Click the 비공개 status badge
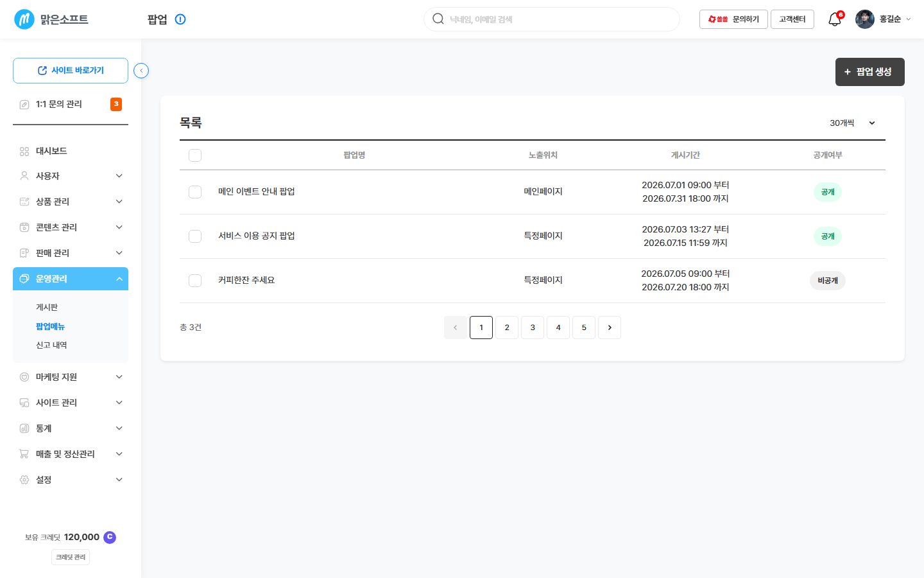Viewport: 924px width, 578px height. click(828, 281)
